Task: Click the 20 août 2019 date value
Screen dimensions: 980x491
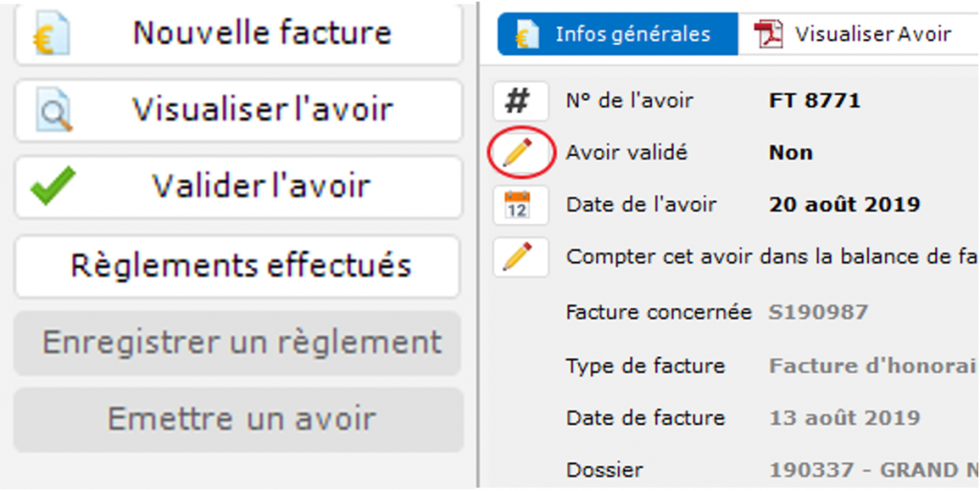Action: coord(844,205)
